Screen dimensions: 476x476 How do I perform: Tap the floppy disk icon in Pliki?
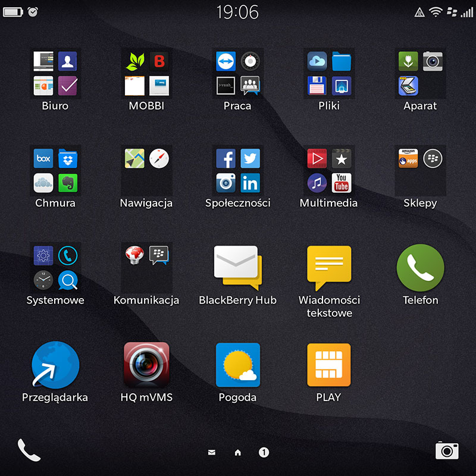click(x=317, y=86)
